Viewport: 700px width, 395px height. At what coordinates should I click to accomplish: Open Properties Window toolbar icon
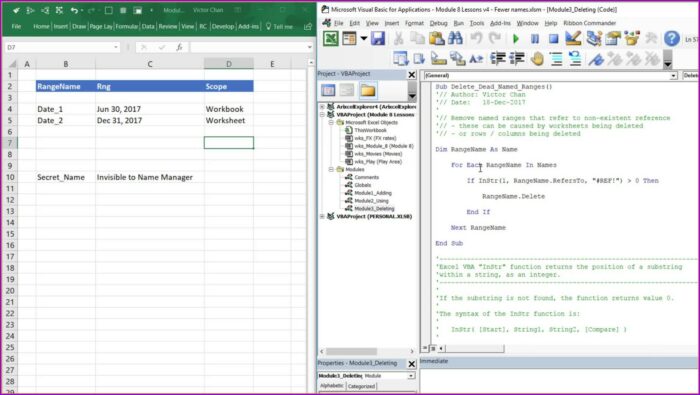[x=613, y=39]
